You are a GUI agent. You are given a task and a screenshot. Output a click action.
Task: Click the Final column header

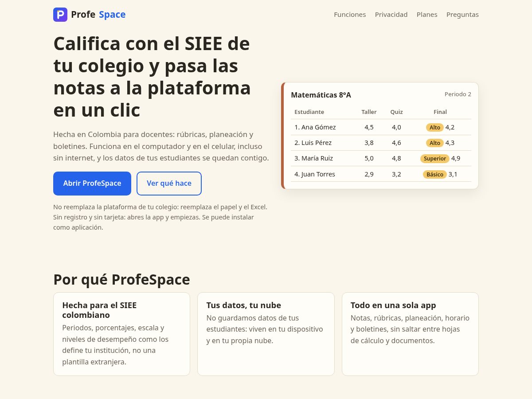[440, 112]
